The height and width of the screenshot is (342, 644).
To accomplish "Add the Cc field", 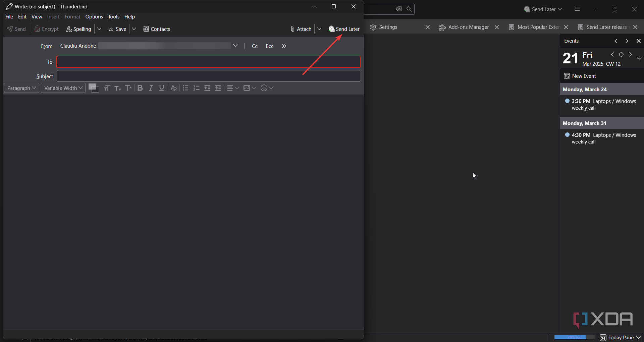I will click(x=255, y=46).
